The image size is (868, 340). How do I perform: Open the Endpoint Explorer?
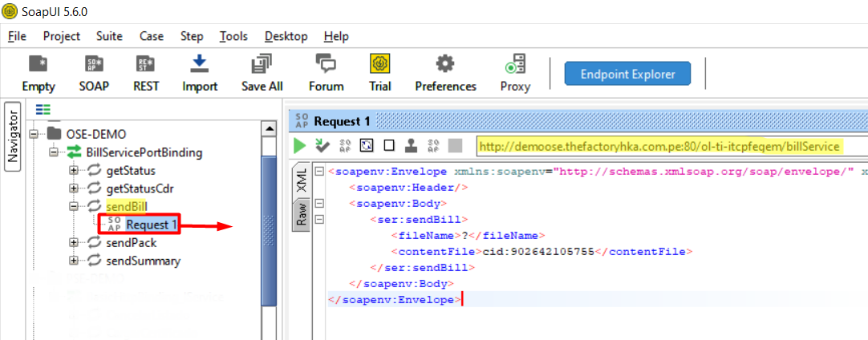pyautogui.click(x=628, y=75)
